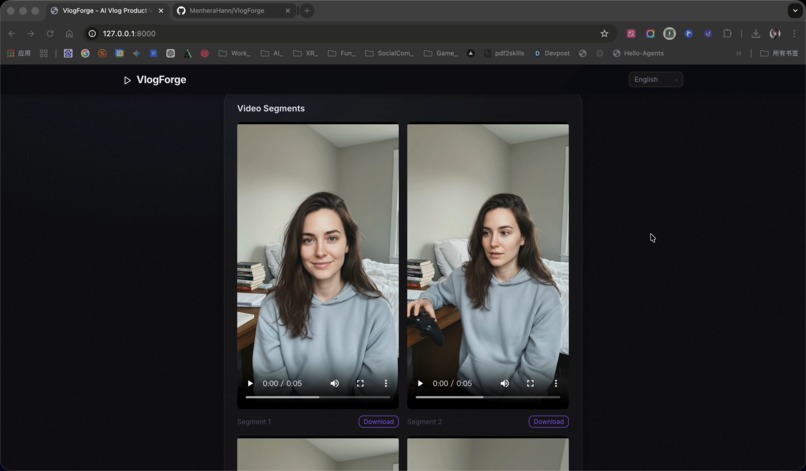Open the browser home page
Viewport: 806px width, 471px height.
[69, 33]
